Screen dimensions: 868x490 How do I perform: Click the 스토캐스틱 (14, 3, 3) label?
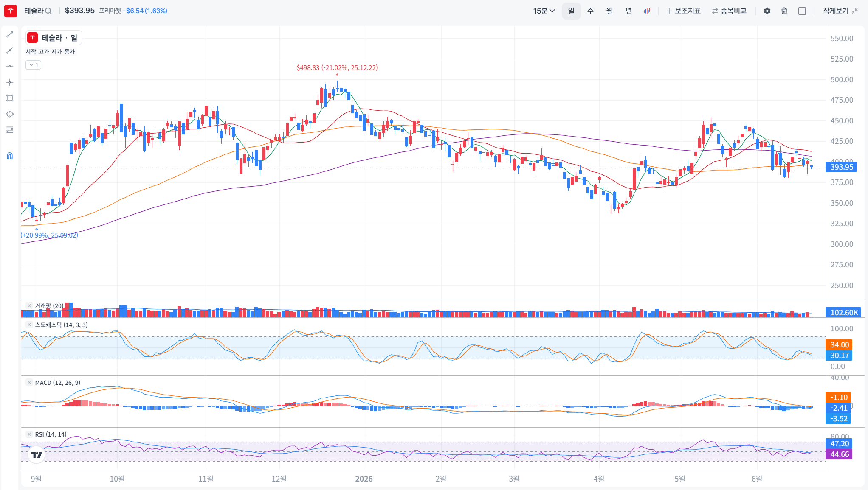pos(61,325)
